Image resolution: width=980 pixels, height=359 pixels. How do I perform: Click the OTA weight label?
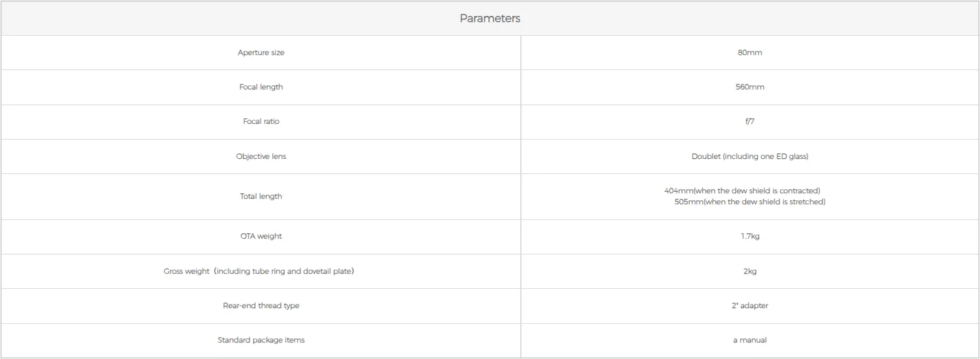[261, 237]
